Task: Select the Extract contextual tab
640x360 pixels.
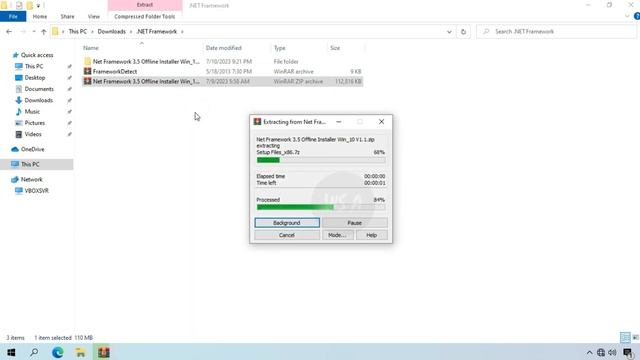Action: tap(145, 5)
